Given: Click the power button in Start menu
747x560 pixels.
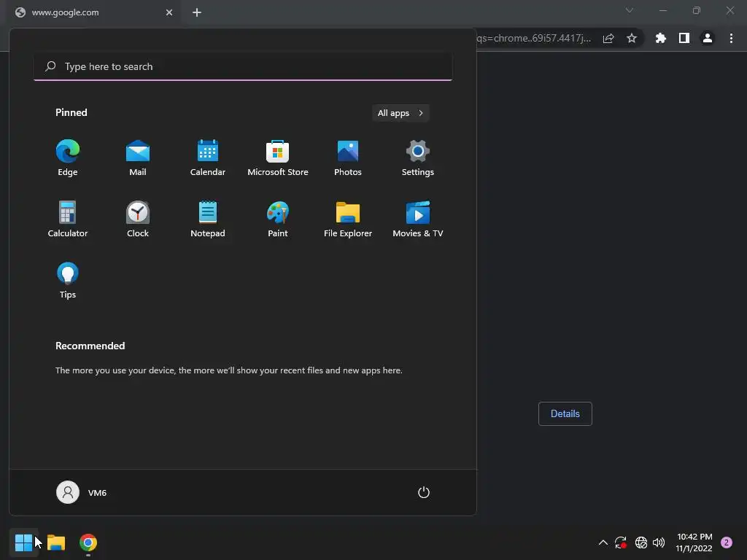Looking at the screenshot, I should (x=424, y=492).
